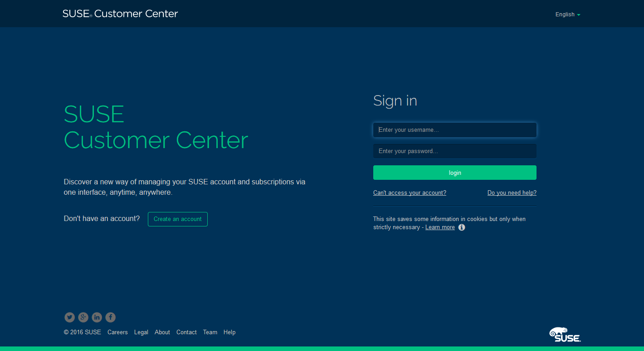Open the About footer link

point(162,332)
